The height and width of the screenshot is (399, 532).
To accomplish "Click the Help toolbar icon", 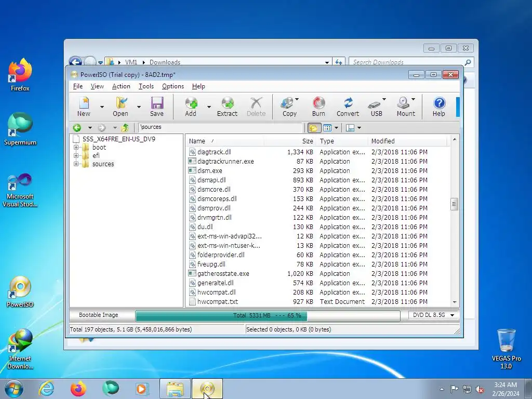I will click(439, 107).
